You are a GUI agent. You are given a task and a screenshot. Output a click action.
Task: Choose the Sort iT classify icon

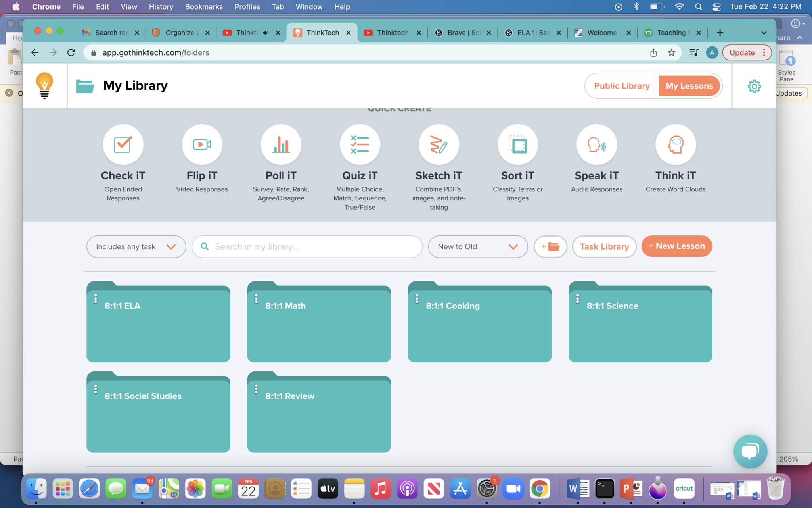(517, 144)
